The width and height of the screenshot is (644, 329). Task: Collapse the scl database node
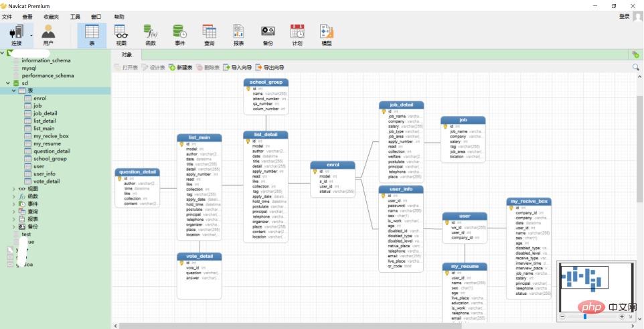click(x=8, y=83)
